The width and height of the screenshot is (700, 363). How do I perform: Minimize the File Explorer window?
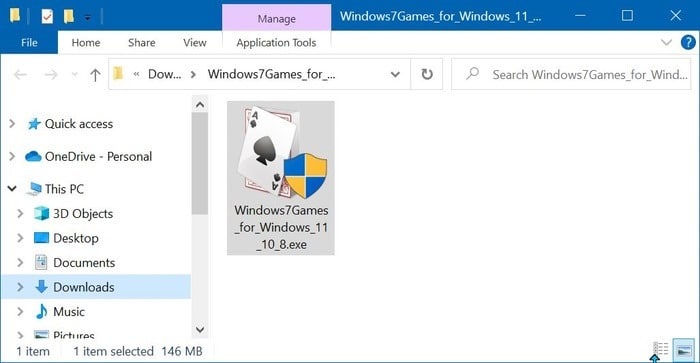tap(580, 16)
